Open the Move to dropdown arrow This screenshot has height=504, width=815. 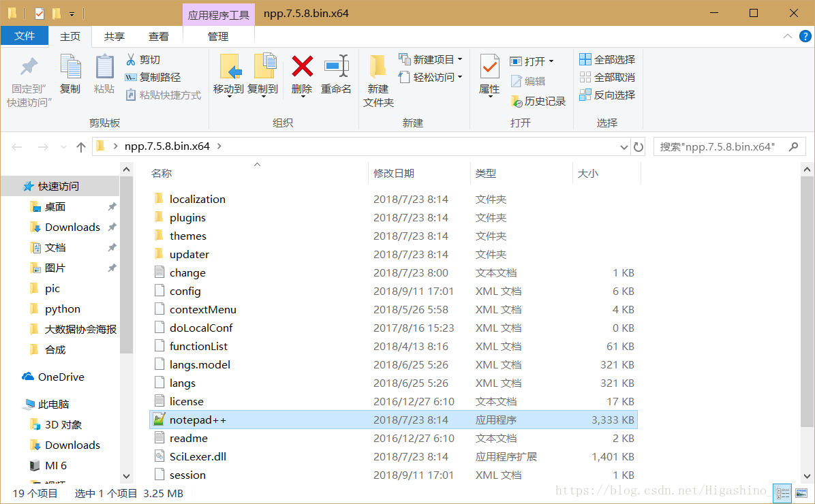pos(229,97)
